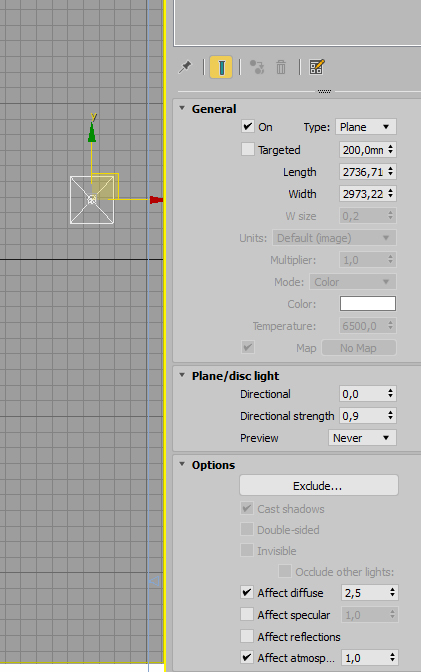
Task: Select the plane light object in viewport
Action: [92, 200]
